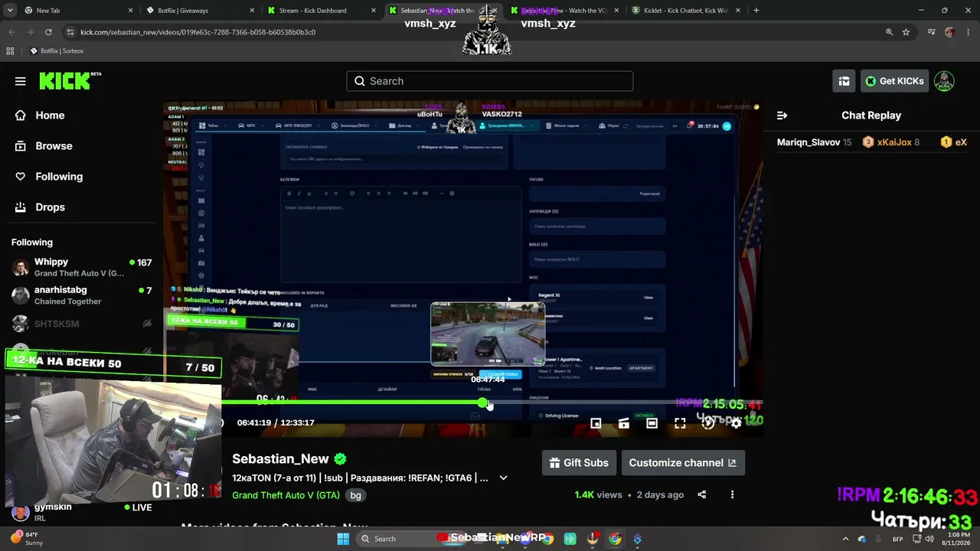This screenshot has width=980, height=551.
Task: Share the video using the share icon
Action: coord(701,495)
